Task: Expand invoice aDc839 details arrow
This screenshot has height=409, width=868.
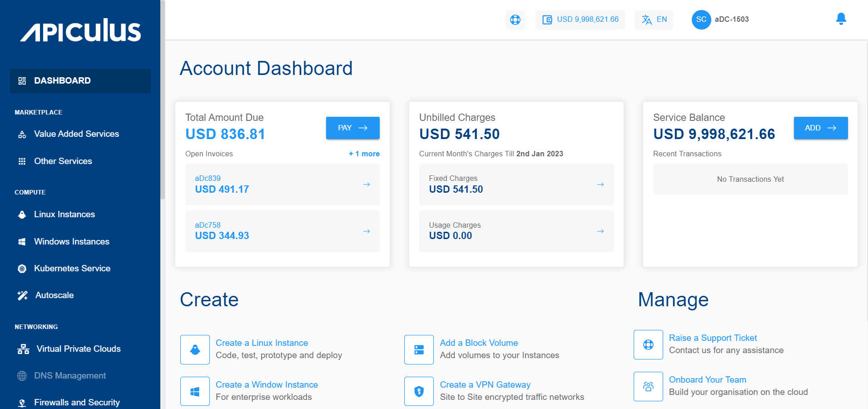Action: [367, 185]
